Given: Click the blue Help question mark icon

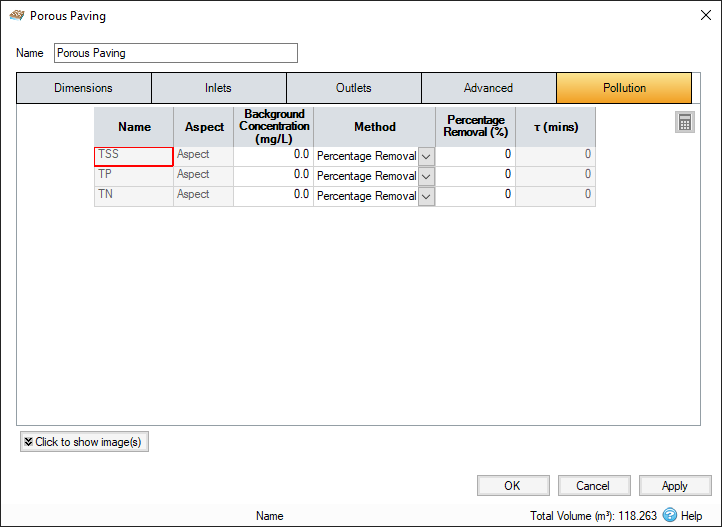Looking at the screenshot, I should click(670, 515).
